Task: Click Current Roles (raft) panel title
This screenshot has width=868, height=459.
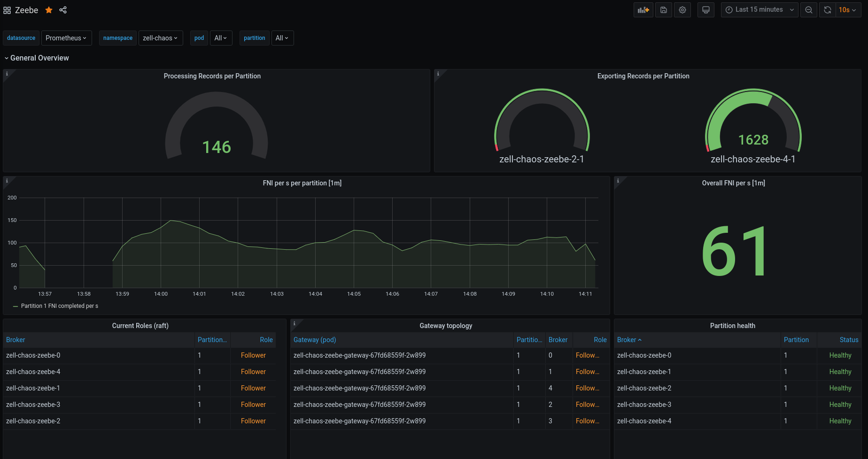Action: 140,326
